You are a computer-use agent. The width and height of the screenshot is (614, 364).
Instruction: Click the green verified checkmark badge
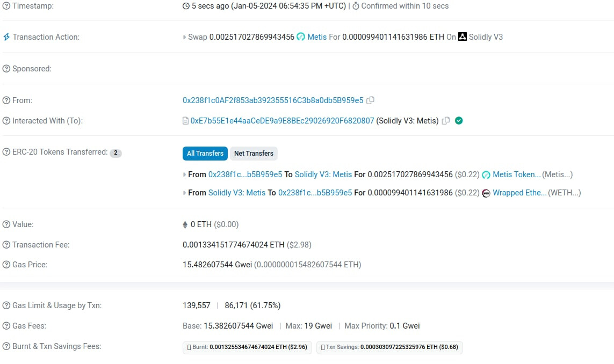[459, 121]
